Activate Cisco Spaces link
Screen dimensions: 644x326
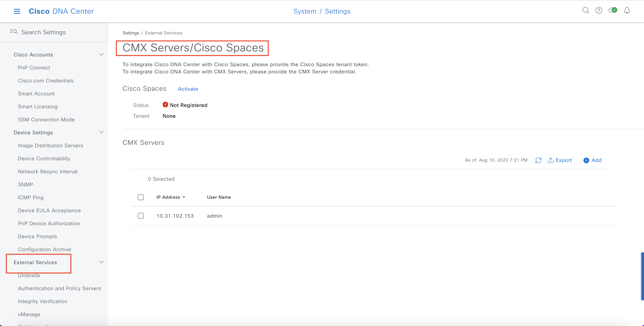(188, 89)
